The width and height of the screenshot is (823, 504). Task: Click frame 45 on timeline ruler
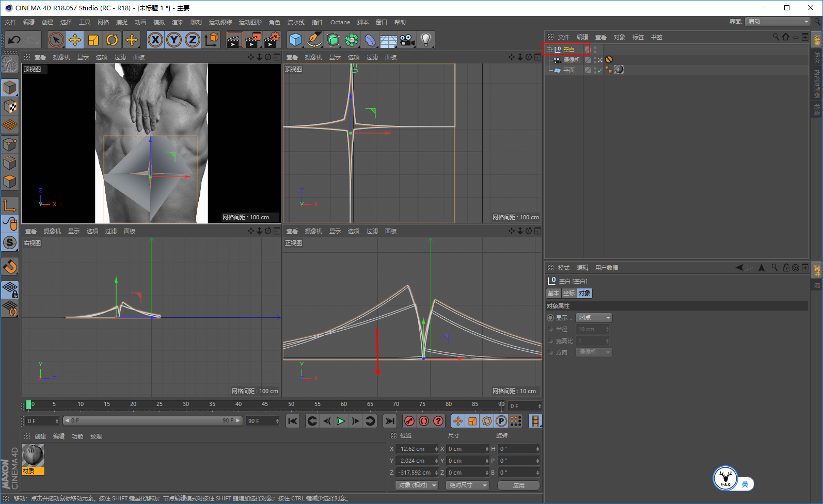click(264, 404)
